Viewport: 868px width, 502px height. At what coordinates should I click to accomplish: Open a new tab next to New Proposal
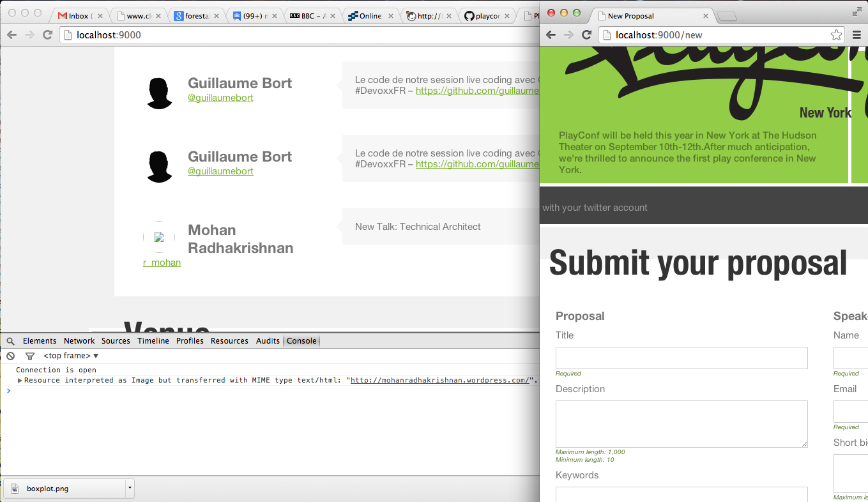(x=727, y=16)
